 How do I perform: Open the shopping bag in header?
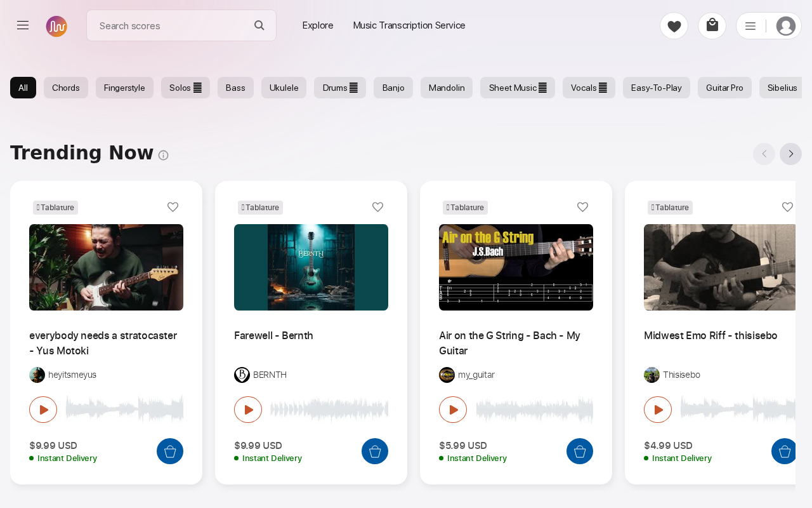pos(712,26)
